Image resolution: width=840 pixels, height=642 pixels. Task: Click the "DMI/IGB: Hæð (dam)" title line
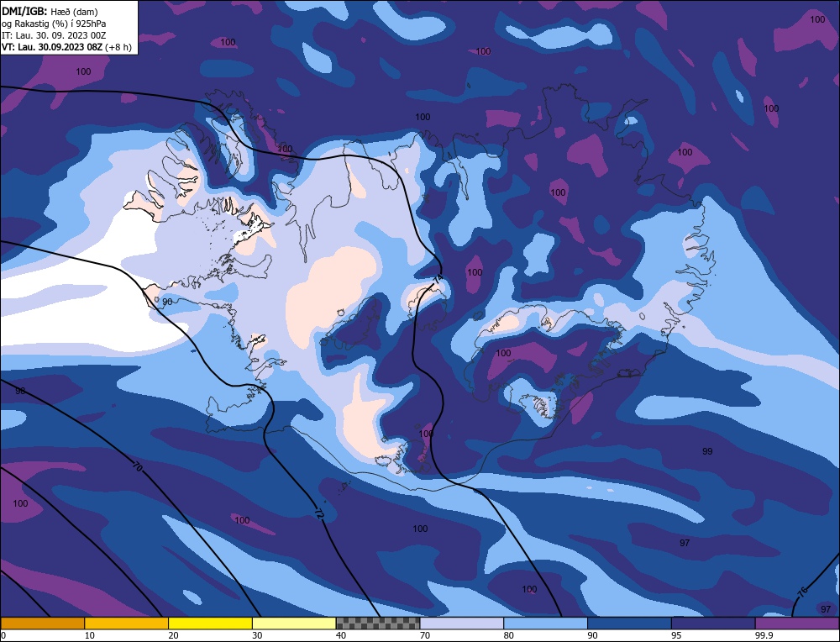[x=50, y=11]
